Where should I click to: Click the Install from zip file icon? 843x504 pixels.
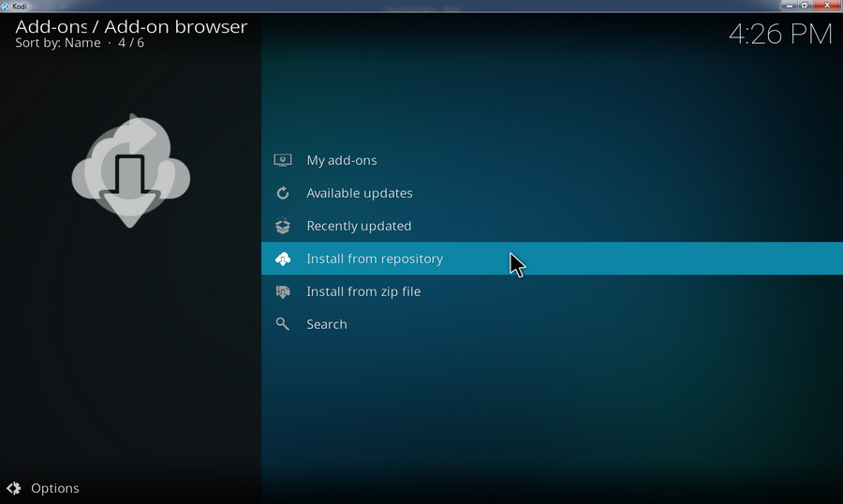click(x=283, y=291)
